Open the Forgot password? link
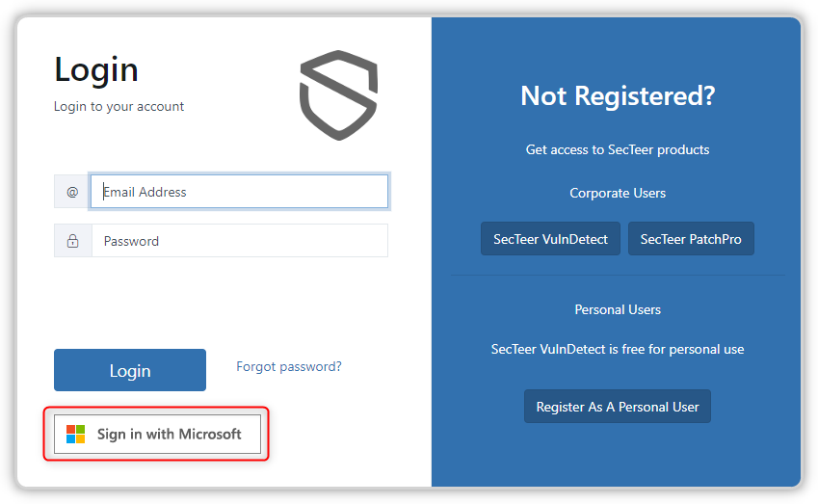 pyautogui.click(x=289, y=366)
